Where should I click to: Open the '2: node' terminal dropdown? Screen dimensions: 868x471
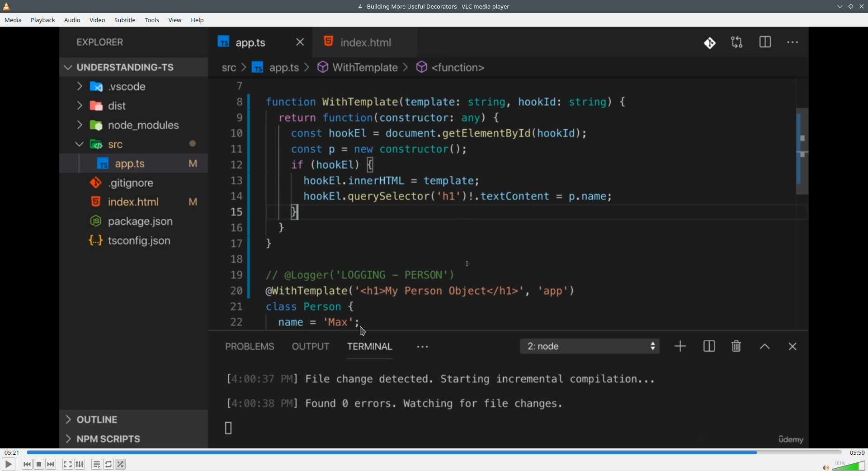pos(590,347)
